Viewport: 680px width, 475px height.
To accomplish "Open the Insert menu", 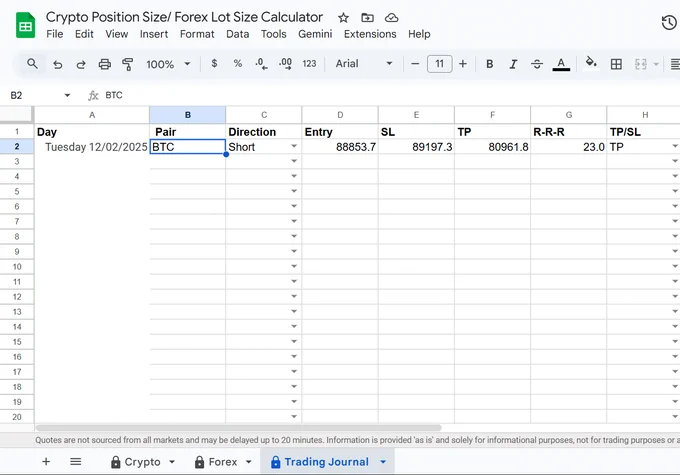I will tap(154, 34).
